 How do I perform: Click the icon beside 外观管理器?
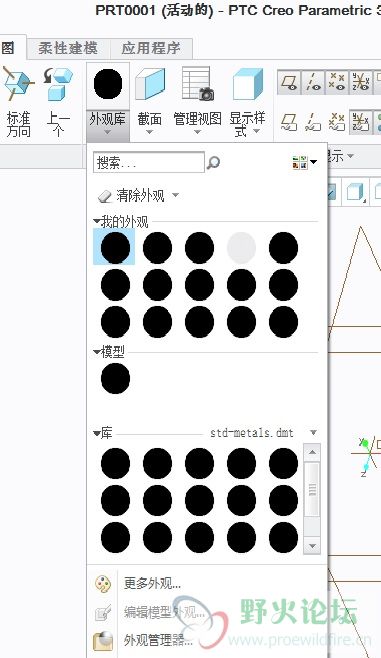(x=103, y=641)
